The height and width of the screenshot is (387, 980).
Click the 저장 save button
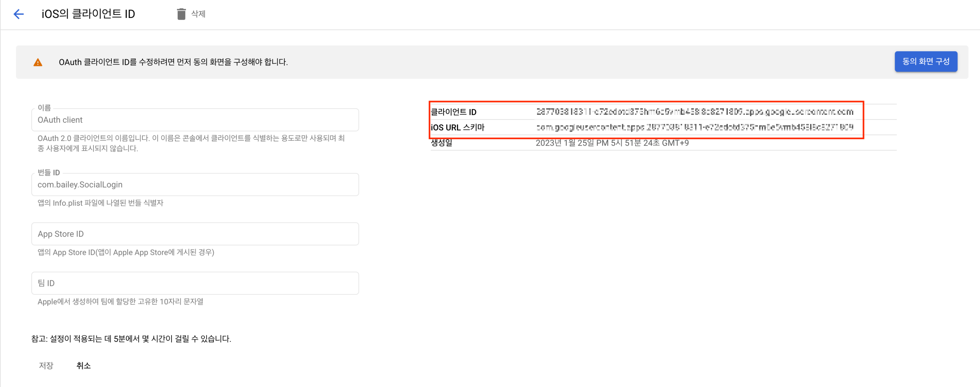coord(46,365)
